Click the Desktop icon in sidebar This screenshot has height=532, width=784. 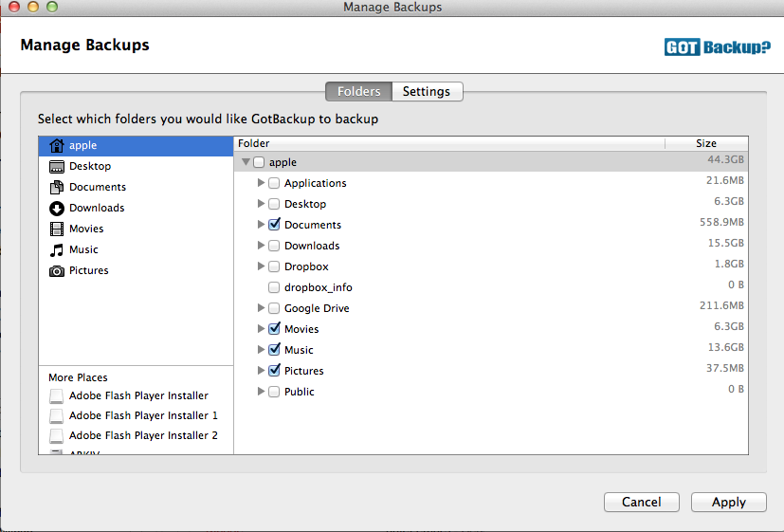pos(57,167)
